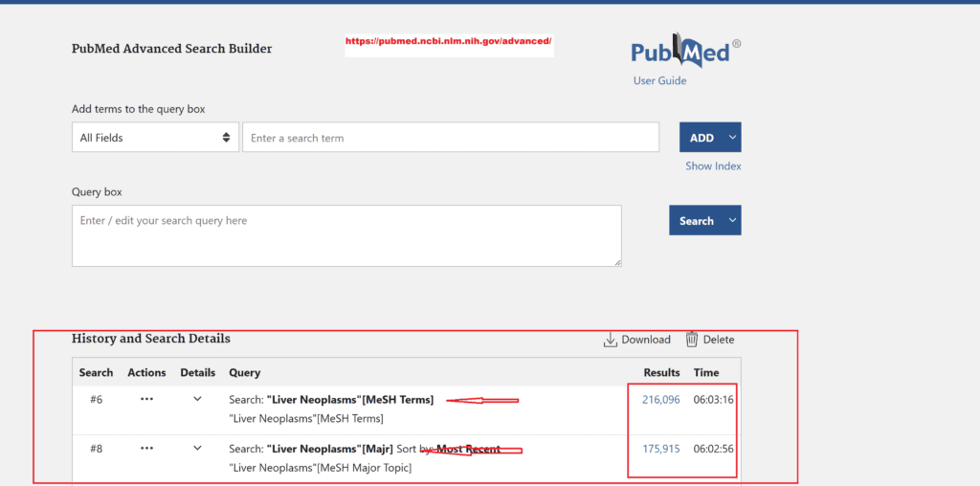Click the "Liver Neoplasms"[MeSH Major Topic] detail text

coord(320,467)
